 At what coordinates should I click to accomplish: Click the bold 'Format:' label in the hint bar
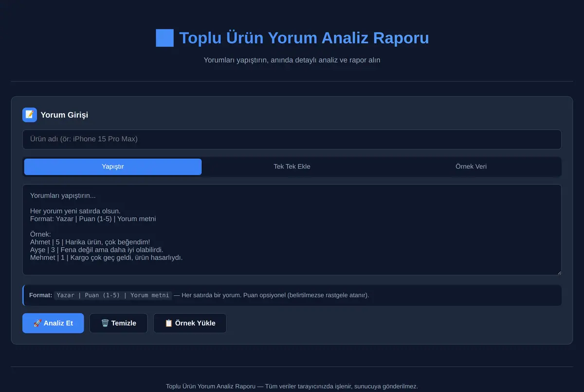pos(40,295)
